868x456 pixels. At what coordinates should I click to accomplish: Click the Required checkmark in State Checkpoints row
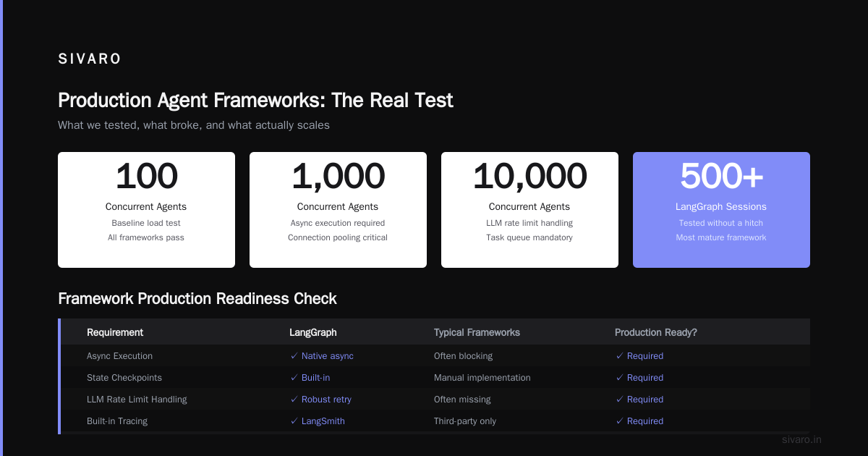click(x=619, y=378)
